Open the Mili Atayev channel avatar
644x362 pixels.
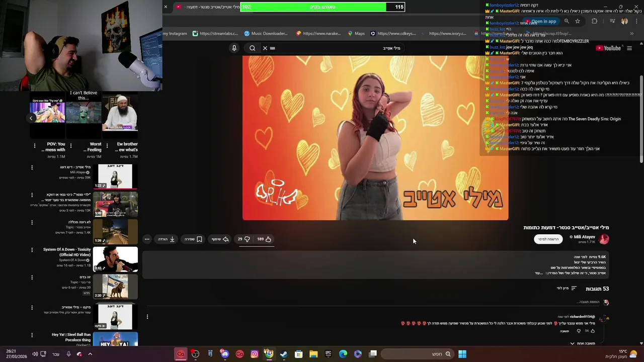click(604, 239)
